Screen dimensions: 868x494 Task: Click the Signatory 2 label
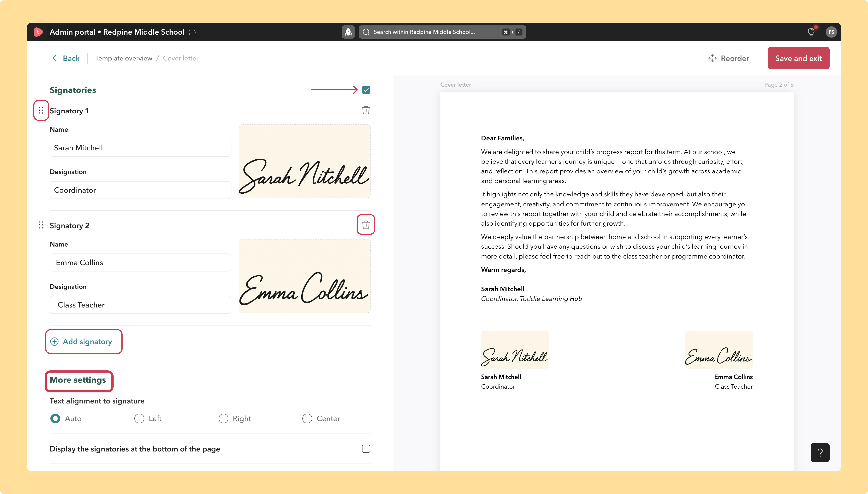tap(70, 226)
